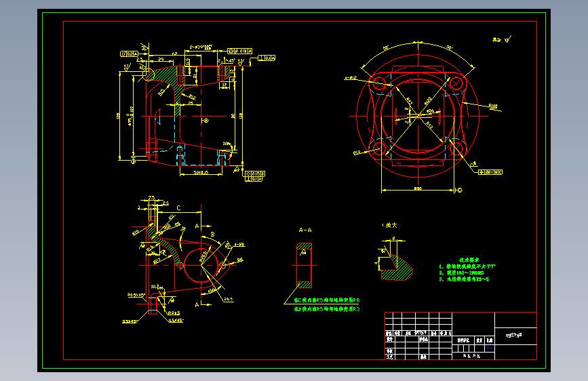
Task: Click the "50±1.5" bottom dimension
Action: pos(201,173)
